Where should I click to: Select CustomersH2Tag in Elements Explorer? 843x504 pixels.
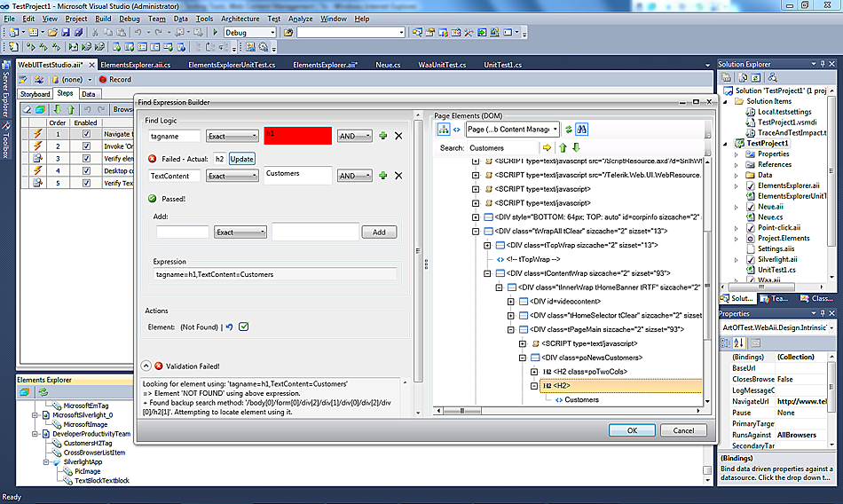click(x=88, y=444)
